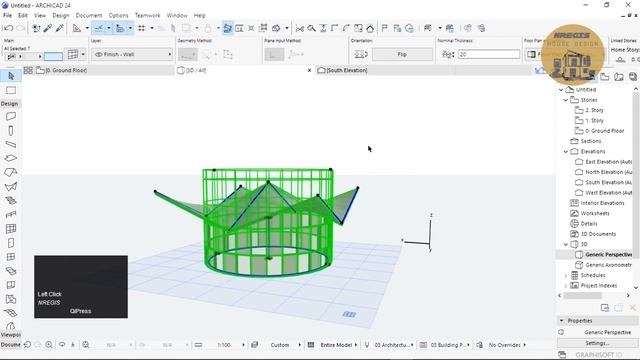Click the Fit in Window icon in bottom bar
Viewport: 640px width, 360px height.
coord(86,345)
